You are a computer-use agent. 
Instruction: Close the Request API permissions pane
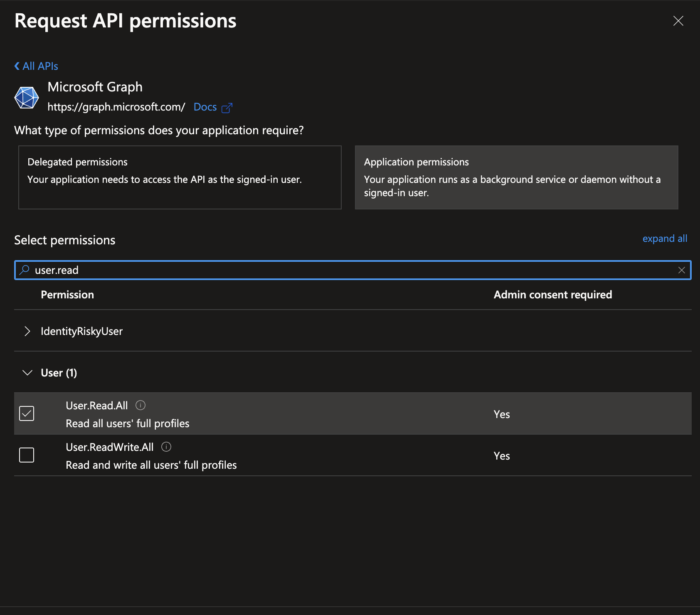pyautogui.click(x=678, y=20)
